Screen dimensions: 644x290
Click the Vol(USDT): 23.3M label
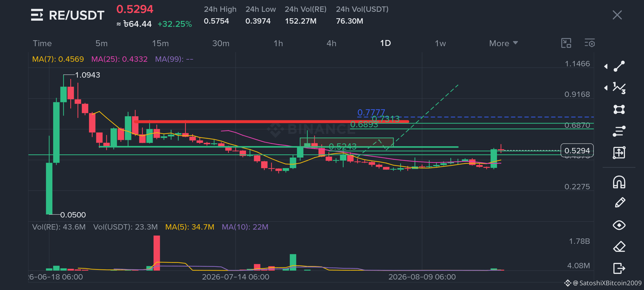click(125, 227)
